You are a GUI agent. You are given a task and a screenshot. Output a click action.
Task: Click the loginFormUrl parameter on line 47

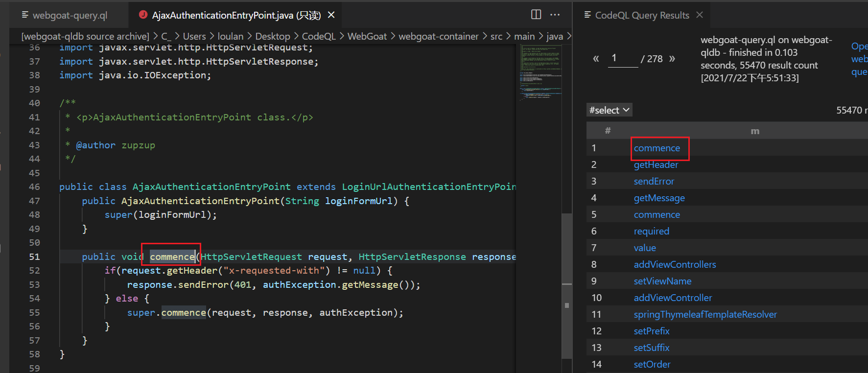point(358,201)
